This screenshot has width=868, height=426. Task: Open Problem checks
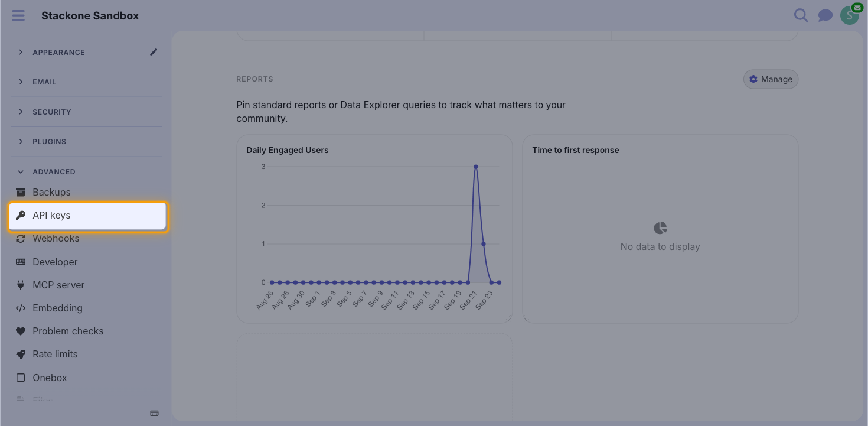pyautogui.click(x=87, y=331)
